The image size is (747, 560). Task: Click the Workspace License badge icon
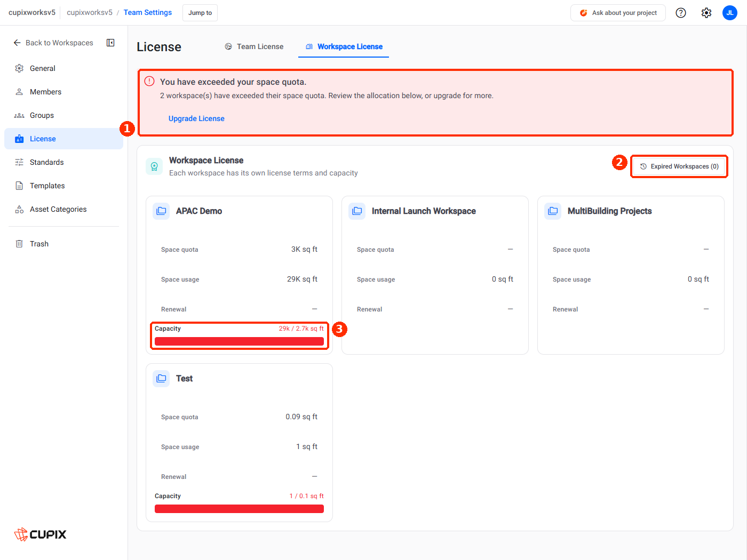pos(154,166)
